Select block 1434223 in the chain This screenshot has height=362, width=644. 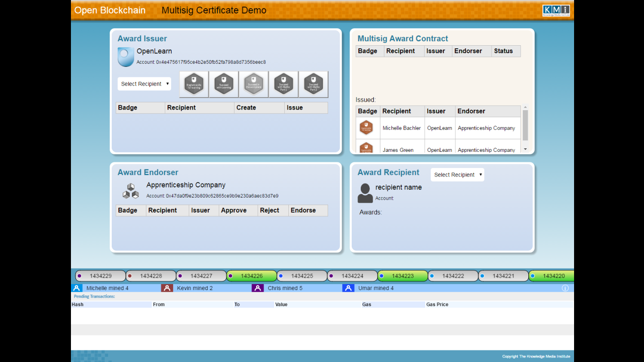(x=403, y=276)
